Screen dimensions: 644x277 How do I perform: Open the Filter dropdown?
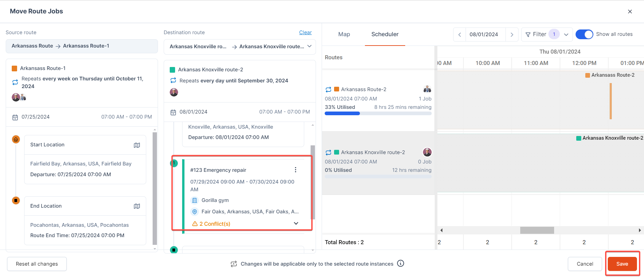(547, 34)
